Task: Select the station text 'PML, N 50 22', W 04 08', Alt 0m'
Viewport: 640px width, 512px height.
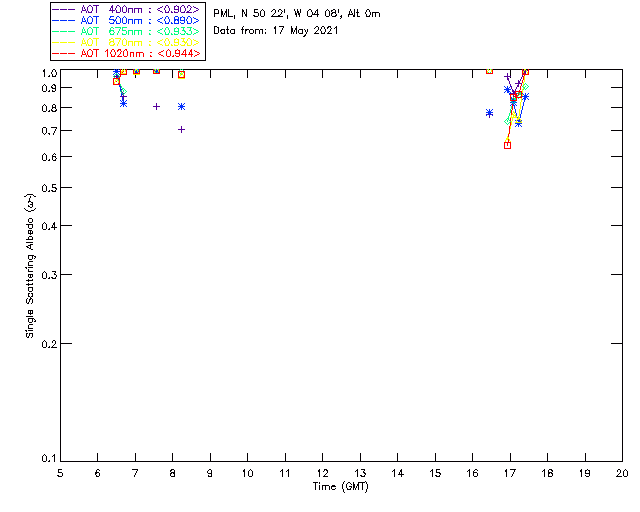Action: 297,14
